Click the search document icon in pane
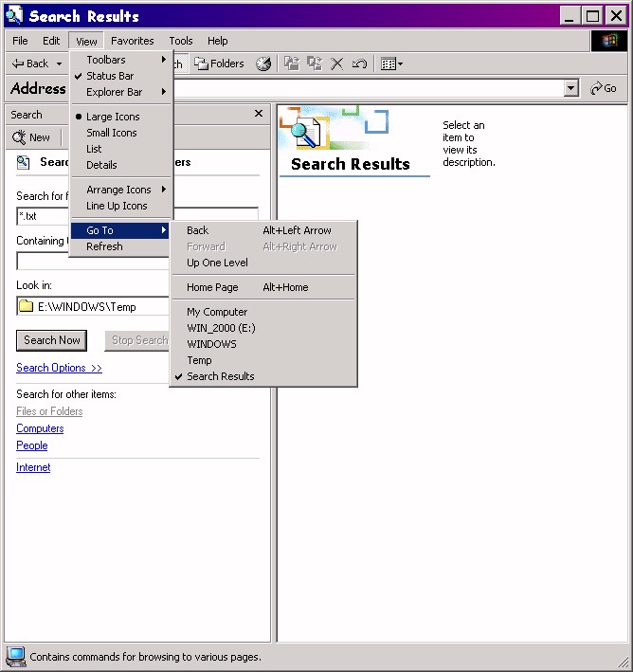 [23, 162]
